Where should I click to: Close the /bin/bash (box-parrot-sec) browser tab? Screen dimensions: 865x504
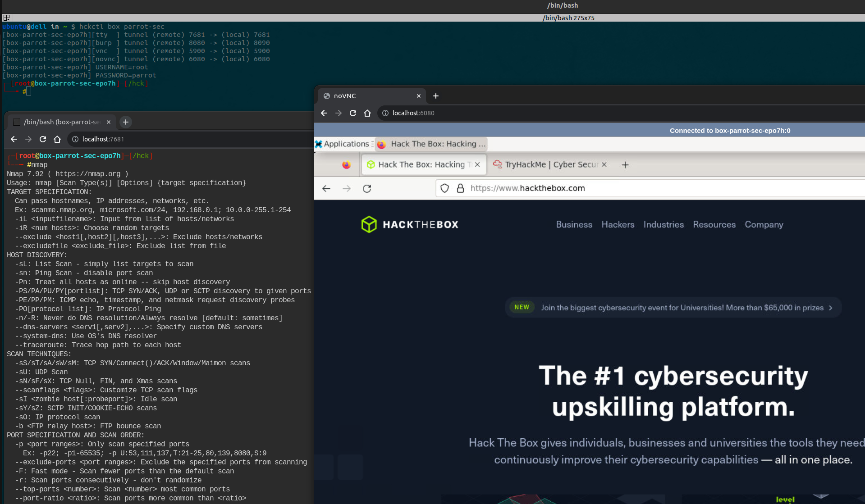coord(109,122)
